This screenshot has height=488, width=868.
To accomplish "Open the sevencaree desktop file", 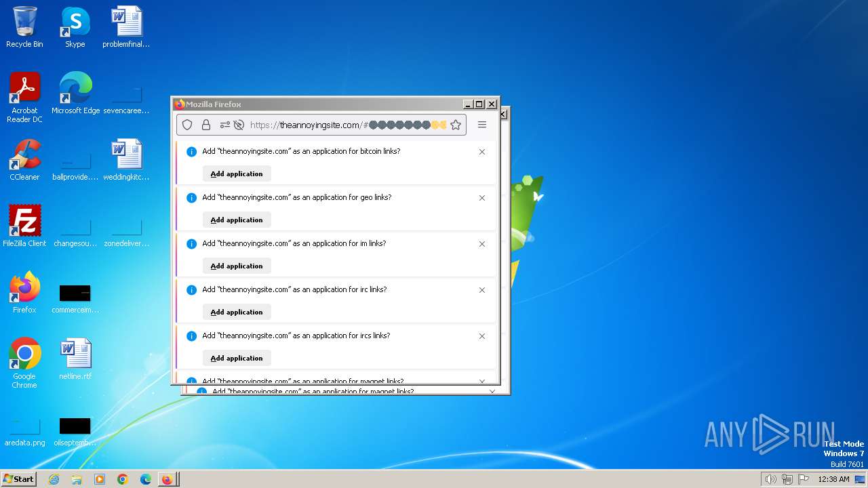I will 126,99.
